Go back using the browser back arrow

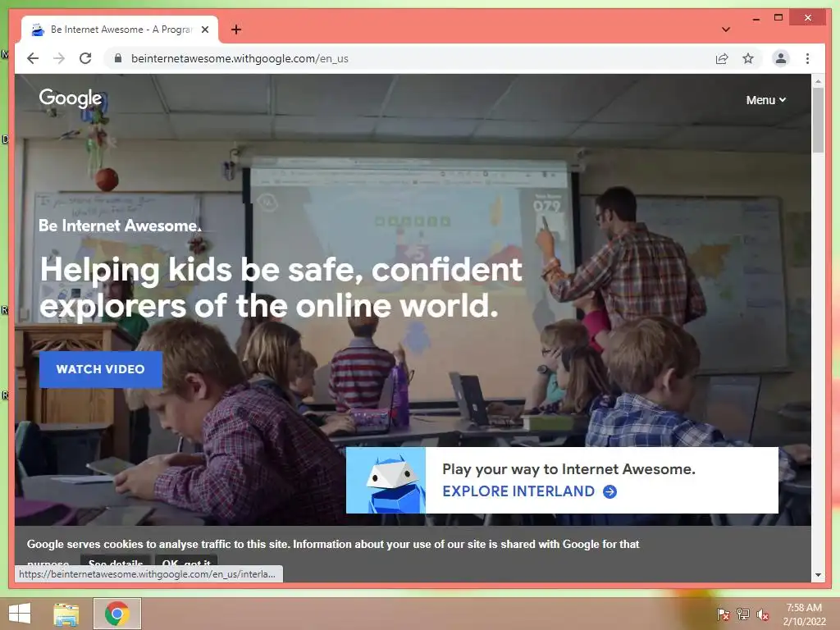click(33, 58)
